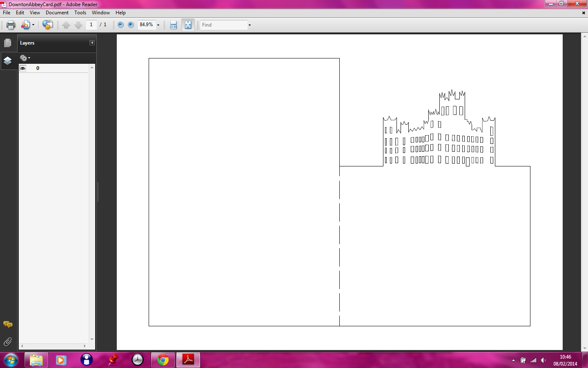The width and height of the screenshot is (588, 368).
Task: Click the 84.9% zoom value field
Action: (147, 25)
